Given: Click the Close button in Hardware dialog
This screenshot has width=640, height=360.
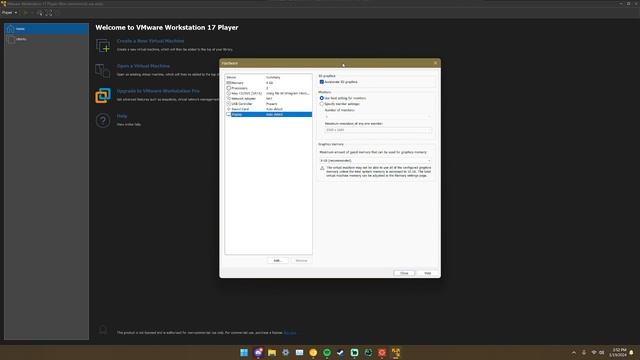Looking at the screenshot, I should pyautogui.click(x=404, y=273).
